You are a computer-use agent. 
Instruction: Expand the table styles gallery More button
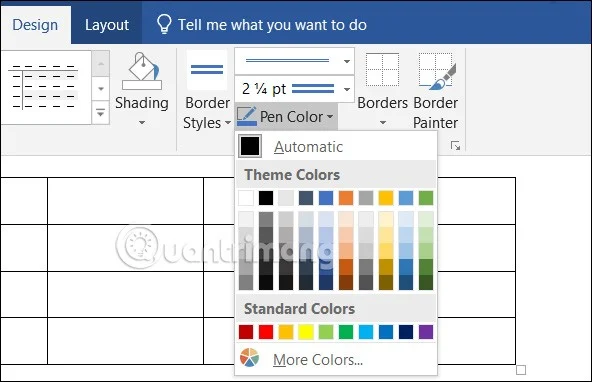point(100,112)
